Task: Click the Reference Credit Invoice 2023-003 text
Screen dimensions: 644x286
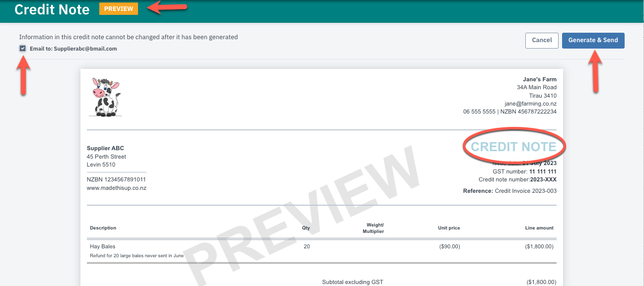Action: coord(509,191)
